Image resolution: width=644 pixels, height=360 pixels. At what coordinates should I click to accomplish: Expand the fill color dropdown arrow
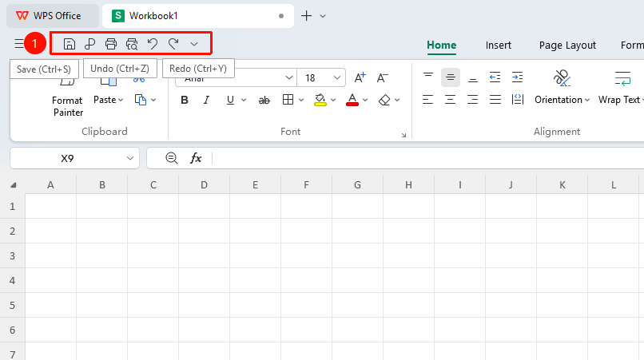pos(333,100)
